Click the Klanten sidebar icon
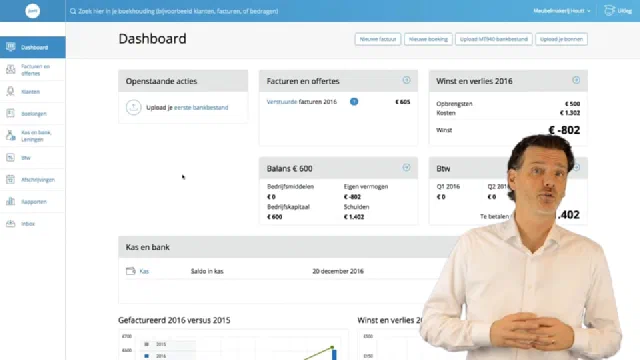 [x=11, y=91]
